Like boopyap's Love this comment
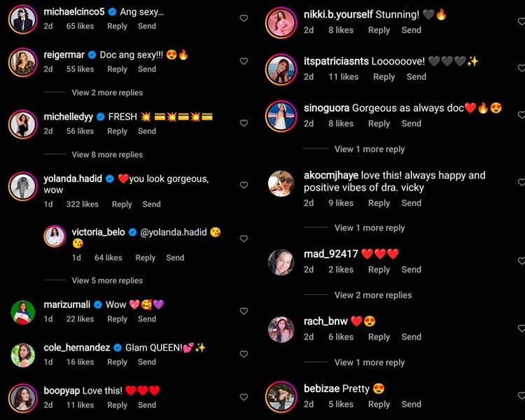525x420 pixels. click(244, 397)
